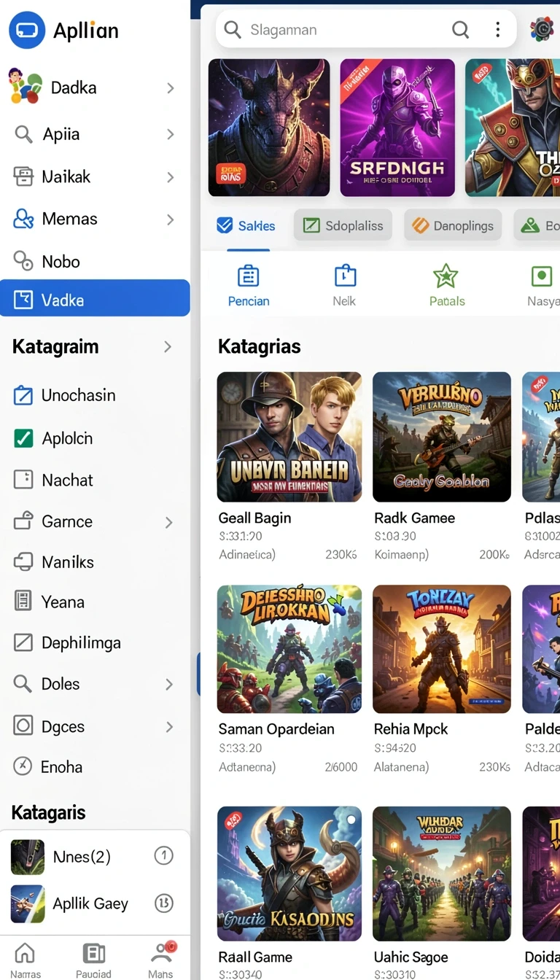Open the Garnce sidebar icon

coord(23,521)
